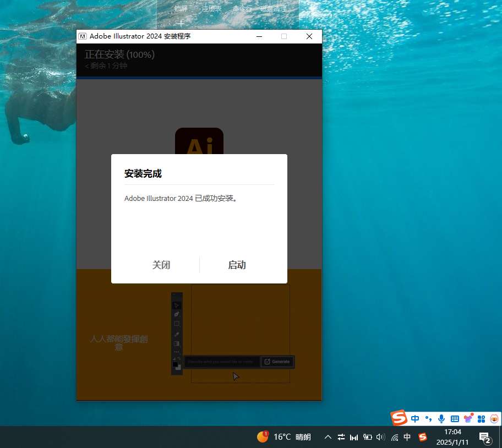
Task: Open the notification center with 2 notifications
Action: (x=485, y=438)
